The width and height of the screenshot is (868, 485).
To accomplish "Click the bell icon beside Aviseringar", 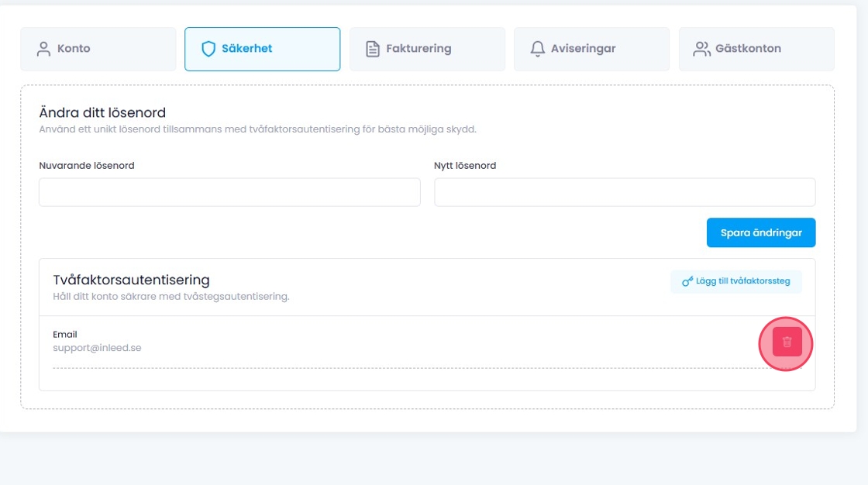I will click(x=537, y=49).
